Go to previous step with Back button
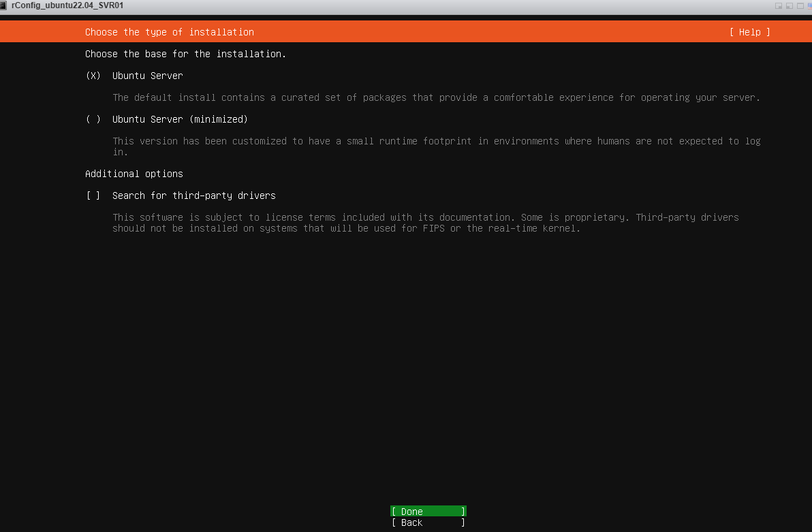This screenshot has width=812, height=532. [x=428, y=522]
